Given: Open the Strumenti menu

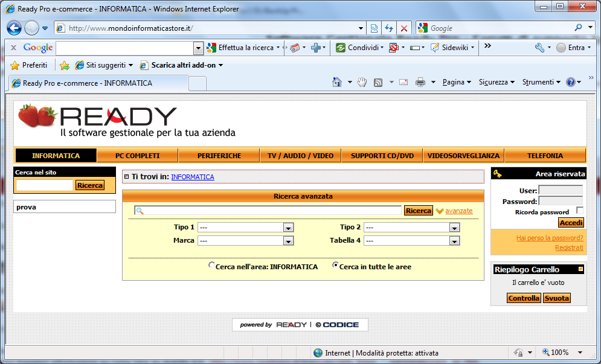Looking at the screenshot, I should tap(541, 82).
